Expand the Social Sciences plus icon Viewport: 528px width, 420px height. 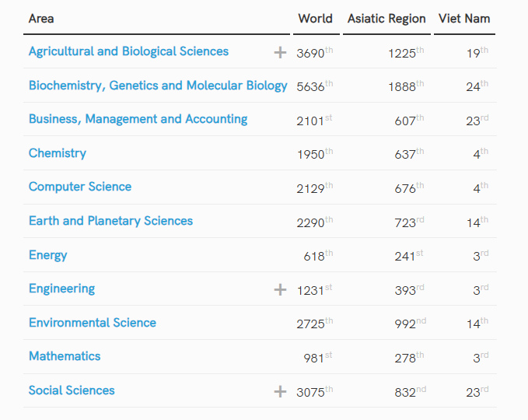point(280,391)
